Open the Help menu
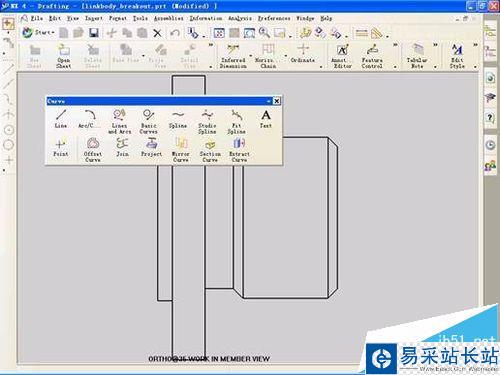This screenshot has height=375, width=500. point(326,18)
